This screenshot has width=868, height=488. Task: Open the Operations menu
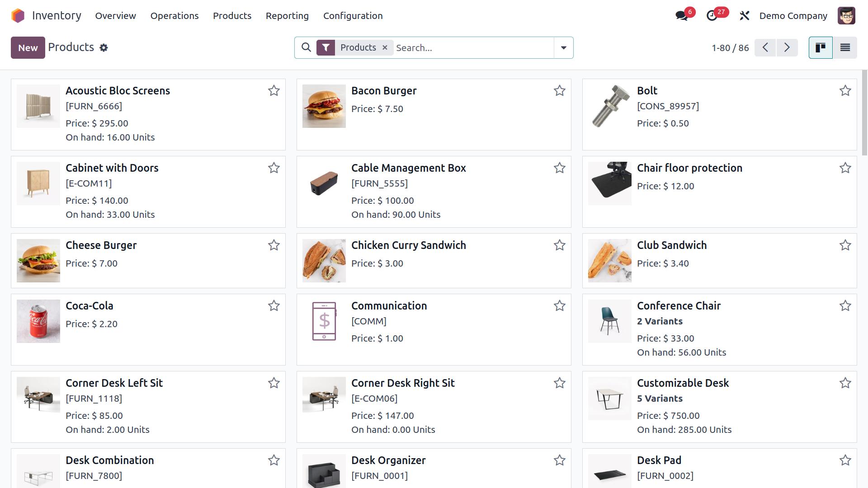[x=175, y=16]
